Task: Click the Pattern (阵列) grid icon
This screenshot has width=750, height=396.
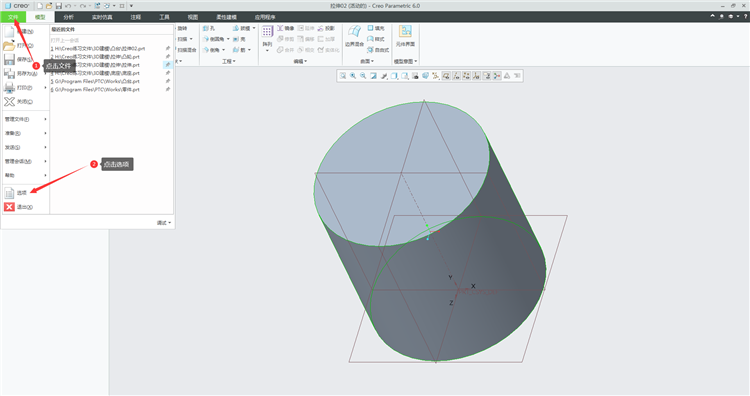Action: click(x=267, y=32)
